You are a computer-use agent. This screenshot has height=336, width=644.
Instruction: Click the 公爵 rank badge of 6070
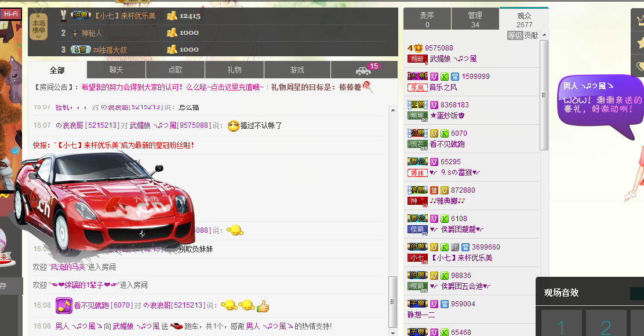[417, 133]
